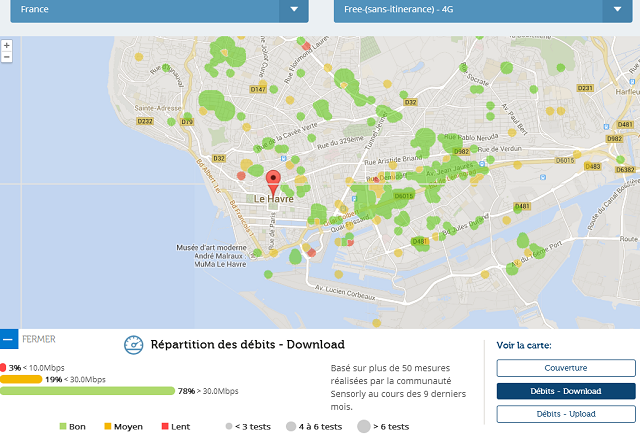Click the large > 6 tests legend circle
The image size is (640, 435).
[x=364, y=426]
